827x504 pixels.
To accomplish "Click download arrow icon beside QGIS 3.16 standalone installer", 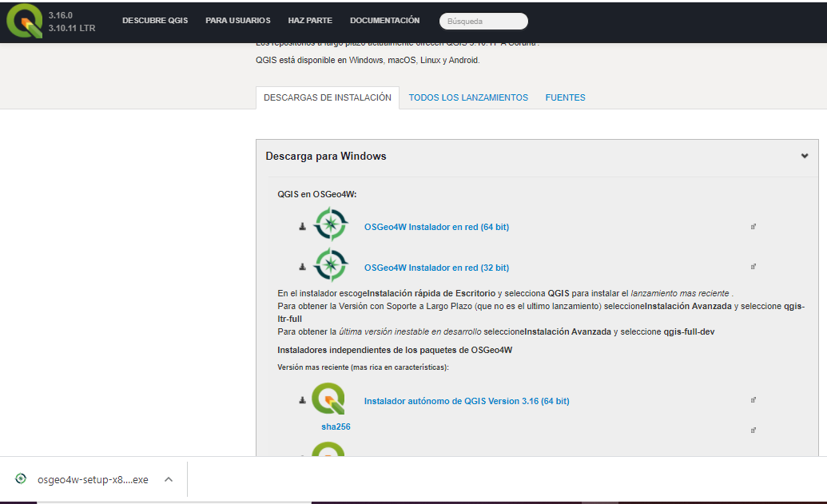I will (x=302, y=400).
